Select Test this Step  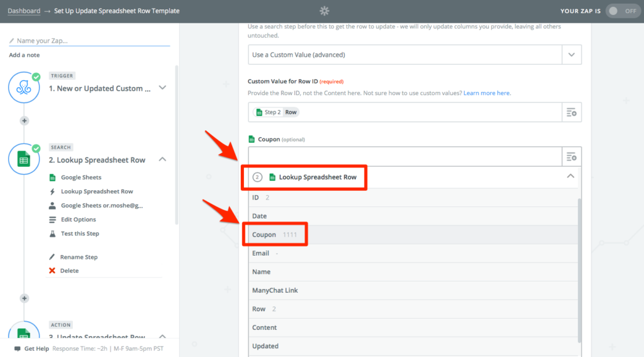pyautogui.click(x=80, y=234)
